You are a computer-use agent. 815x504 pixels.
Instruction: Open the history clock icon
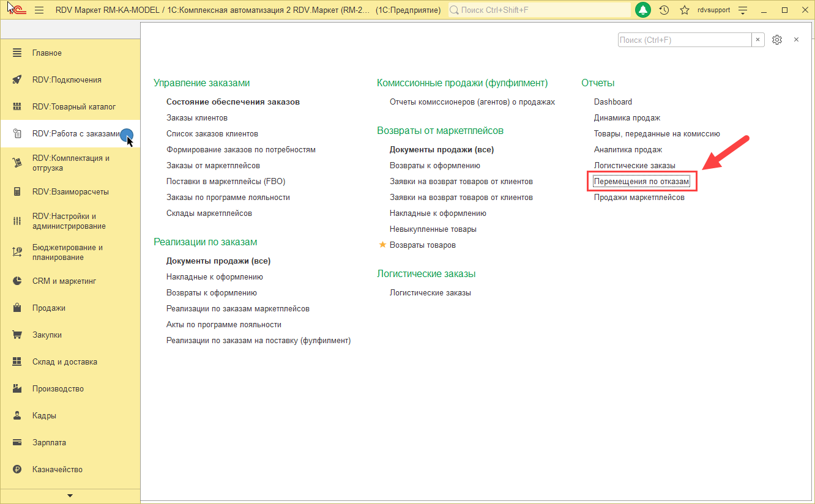click(x=664, y=10)
